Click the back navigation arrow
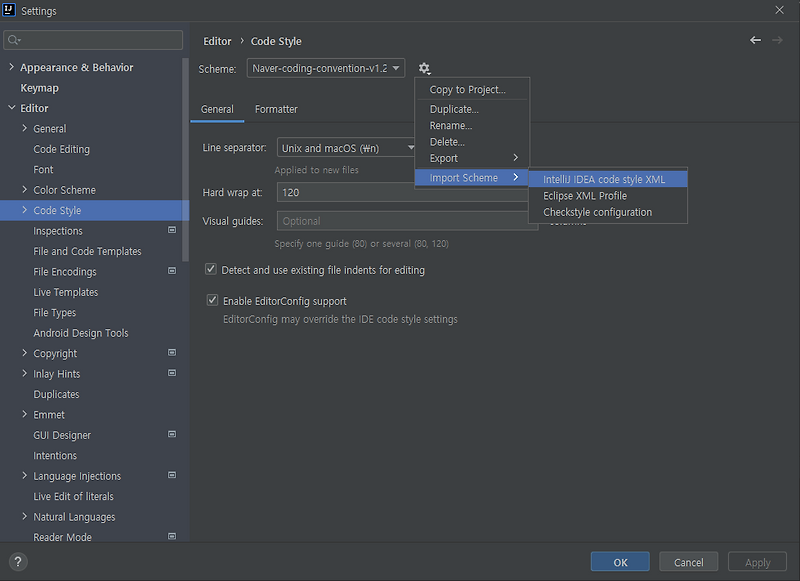This screenshot has height=581, width=800. point(755,41)
